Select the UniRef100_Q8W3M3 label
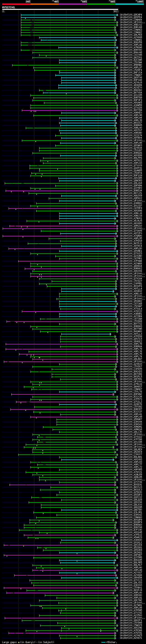 pos(131,180)
